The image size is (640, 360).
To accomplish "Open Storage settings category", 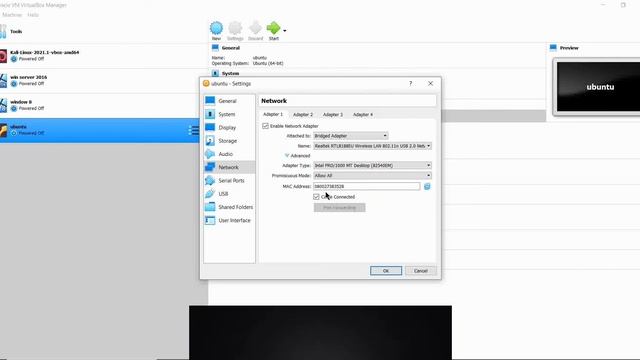I will (x=229, y=141).
